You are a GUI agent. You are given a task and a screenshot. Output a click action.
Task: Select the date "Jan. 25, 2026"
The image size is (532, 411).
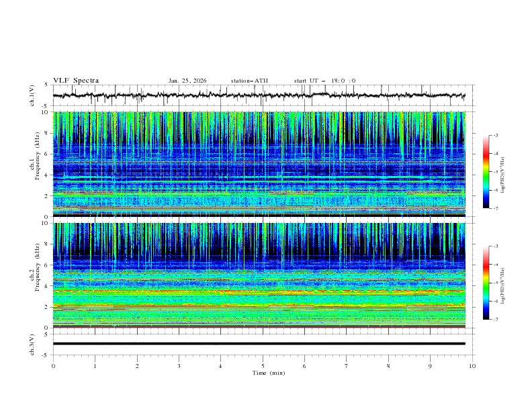pos(187,81)
